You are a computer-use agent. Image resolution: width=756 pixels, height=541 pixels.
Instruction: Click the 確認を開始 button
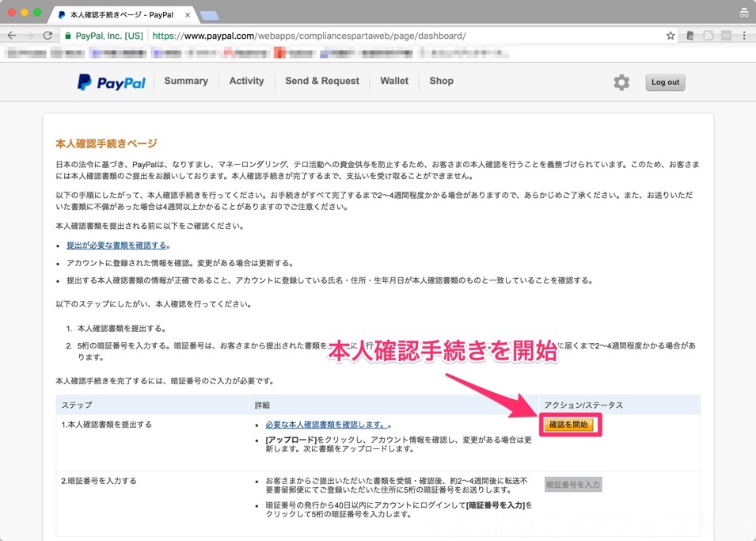click(570, 425)
